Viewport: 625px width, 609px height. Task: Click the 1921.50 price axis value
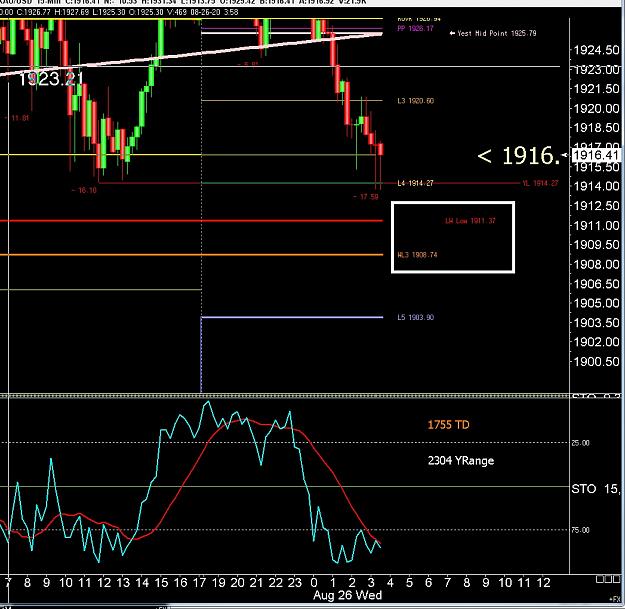click(596, 88)
